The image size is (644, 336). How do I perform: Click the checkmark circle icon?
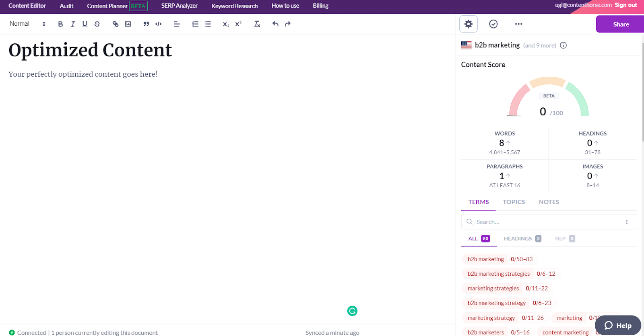493,24
